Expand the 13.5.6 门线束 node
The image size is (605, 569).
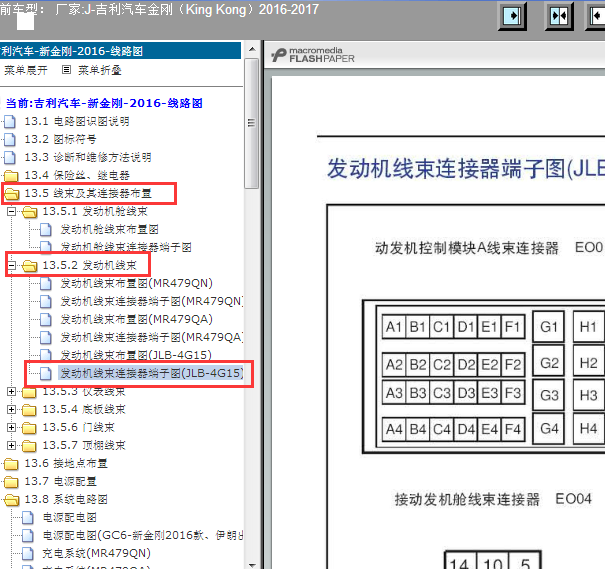pos(12,427)
